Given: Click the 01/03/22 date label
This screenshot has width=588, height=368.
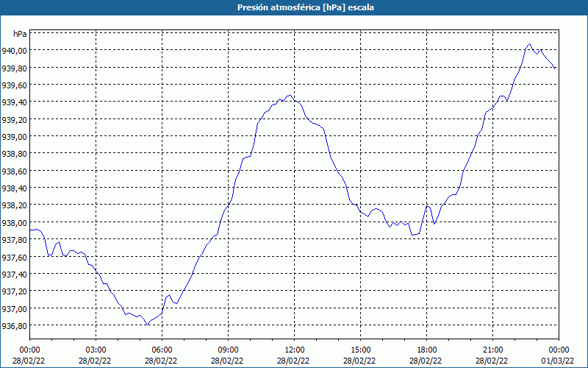Looking at the screenshot, I should [559, 361].
